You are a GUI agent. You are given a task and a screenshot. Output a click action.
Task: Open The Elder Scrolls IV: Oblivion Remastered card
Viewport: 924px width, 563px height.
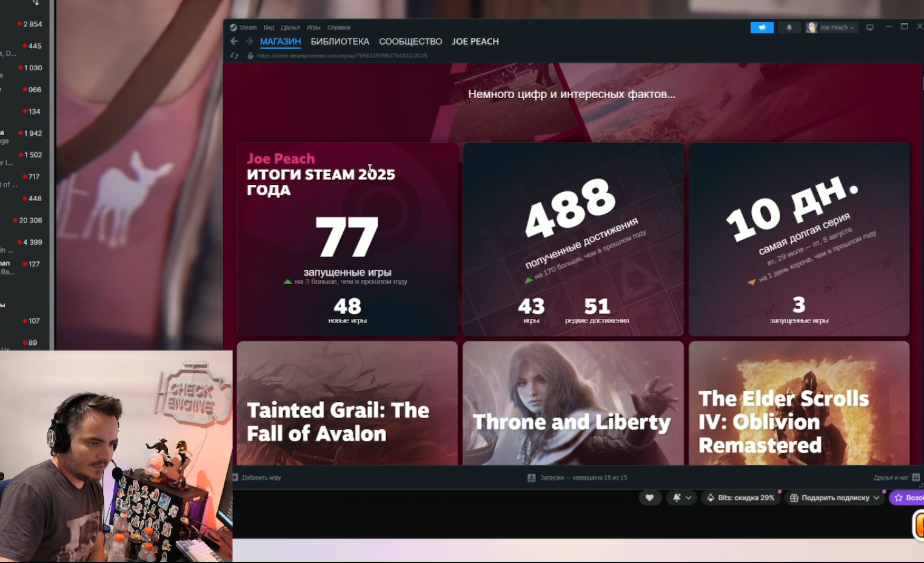(799, 403)
